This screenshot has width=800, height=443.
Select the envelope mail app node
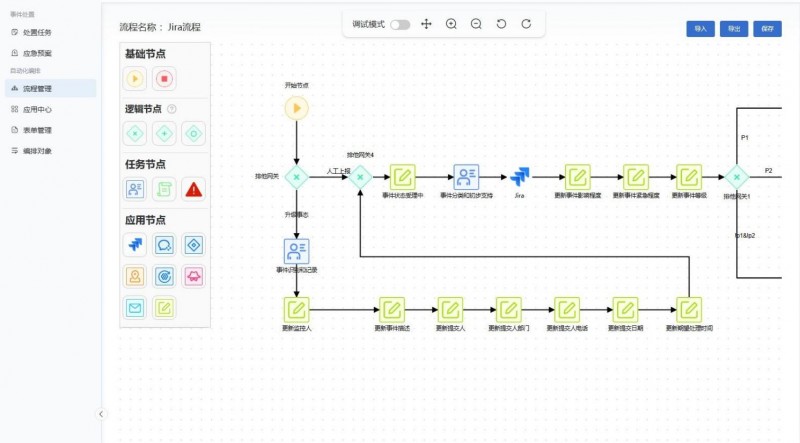(x=136, y=307)
